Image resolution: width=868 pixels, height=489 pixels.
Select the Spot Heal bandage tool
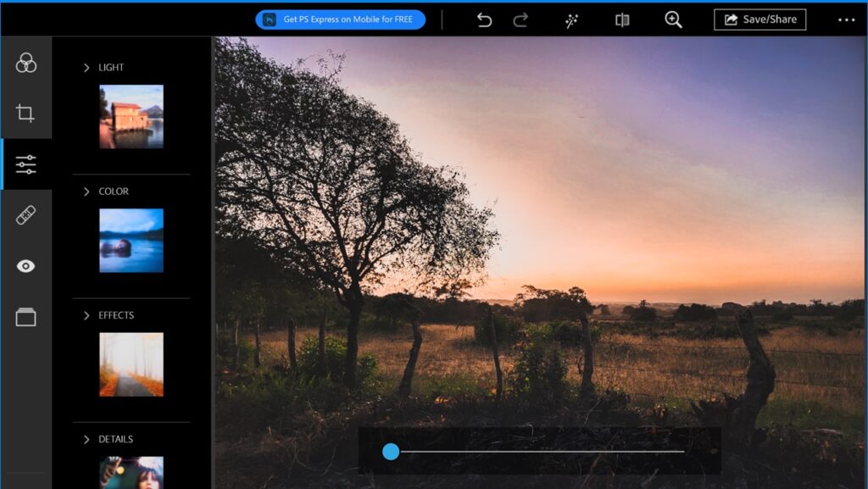(26, 215)
